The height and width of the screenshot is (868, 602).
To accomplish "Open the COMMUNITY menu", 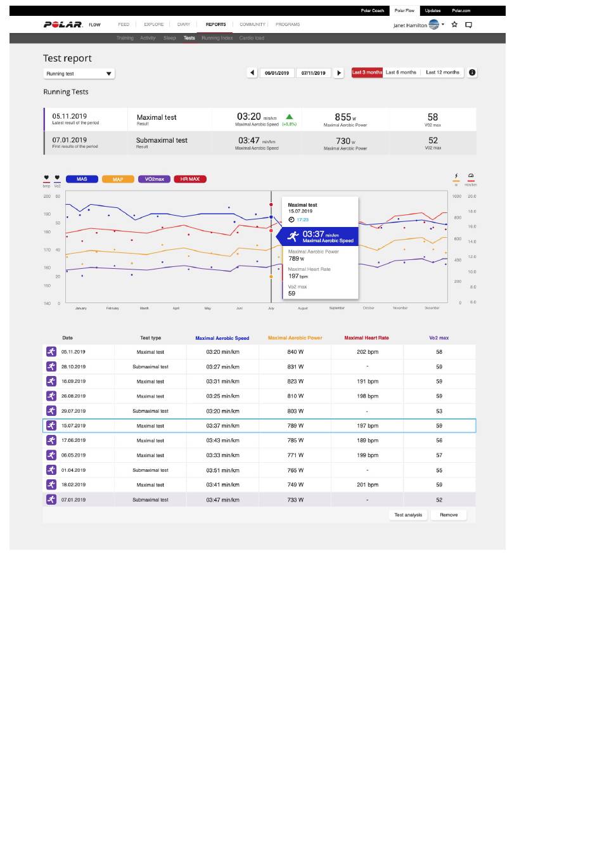I will 253,25.
